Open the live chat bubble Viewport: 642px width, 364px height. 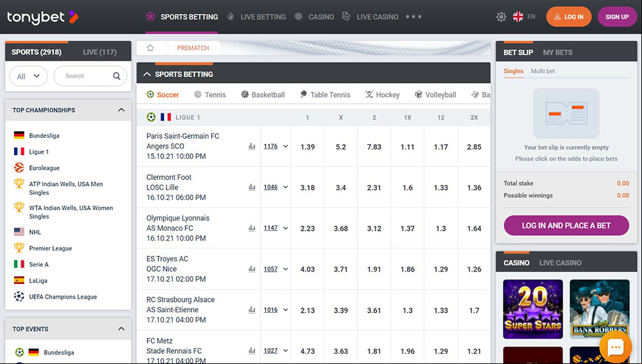tap(616, 347)
